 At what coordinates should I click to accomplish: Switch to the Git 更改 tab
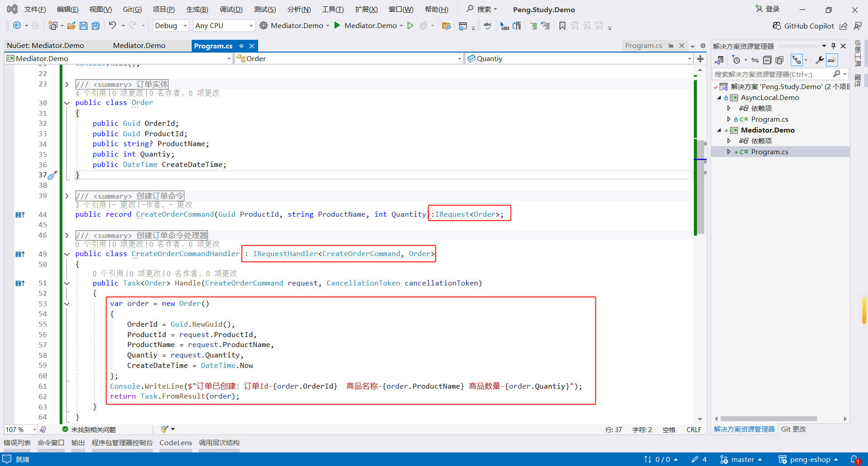[793, 429]
